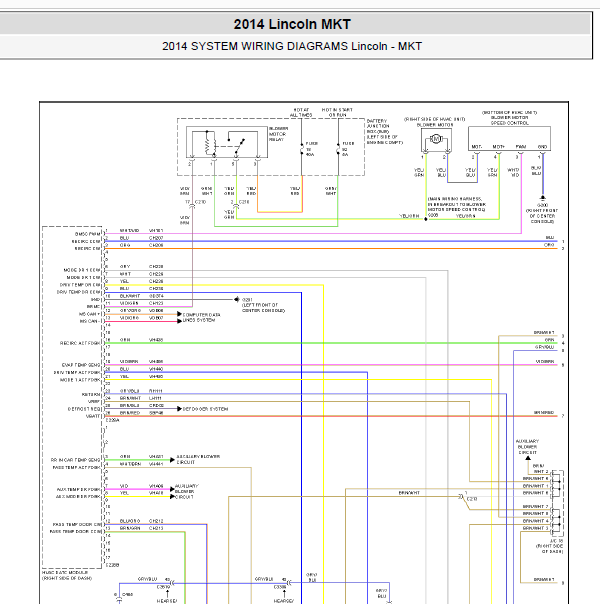The width and height of the screenshot is (600, 604).
Task: Click the "CH212" circuit code
Action: (156, 521)
